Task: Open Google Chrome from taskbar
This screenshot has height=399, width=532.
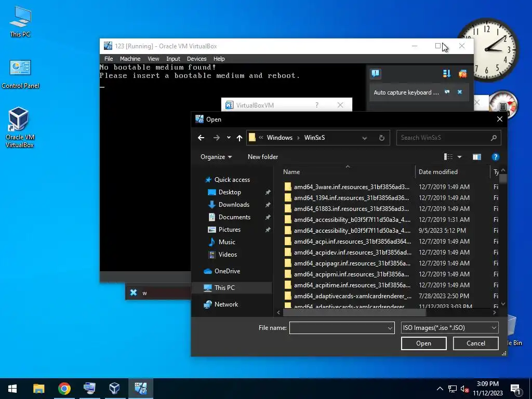Action: [x=64, y=388]
